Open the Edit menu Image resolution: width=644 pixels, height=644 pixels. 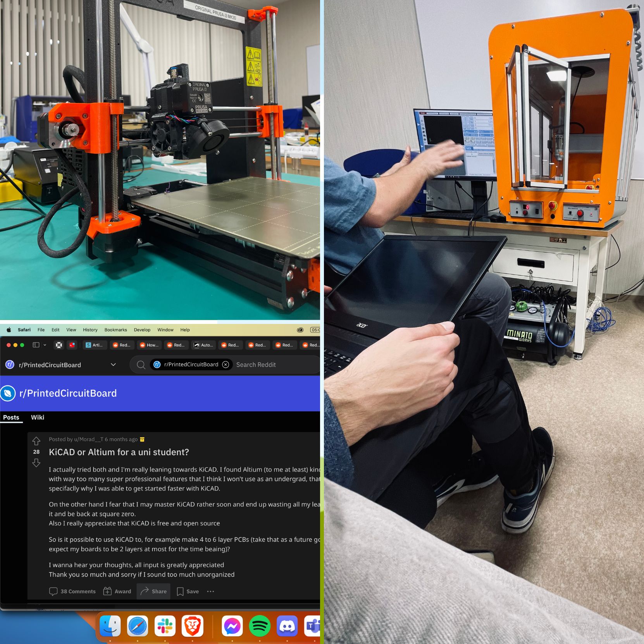coord(55,330)
